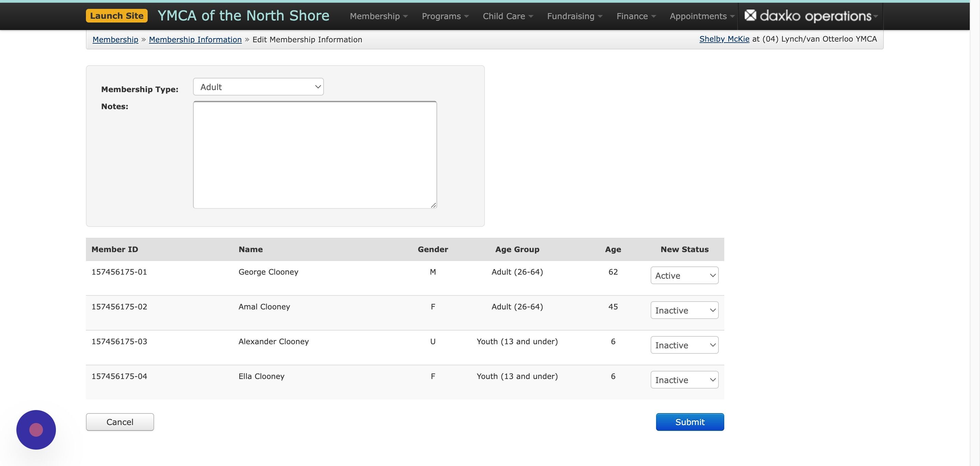Screen dimensions: 980x466
Task: Open the Membership menu in navbar
Action: click(378, 16)
